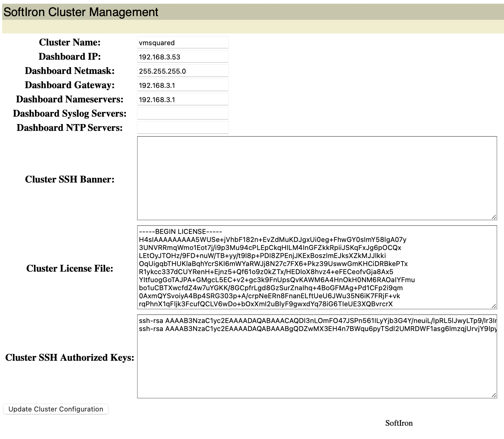The height and width of the screenshot is (439, 504).
Task: Click the license line starting 'rqPhnX1qFljk3Fcuf'
Action: [266, 304]
